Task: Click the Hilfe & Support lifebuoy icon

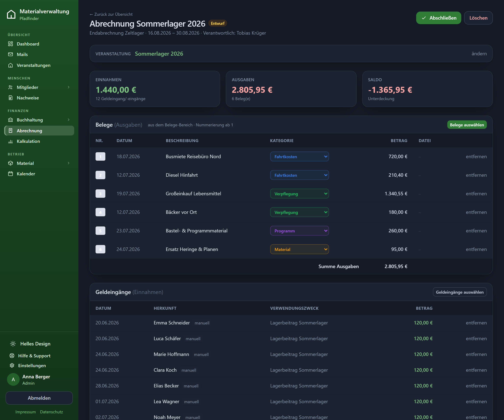Action: pos(12,356)
